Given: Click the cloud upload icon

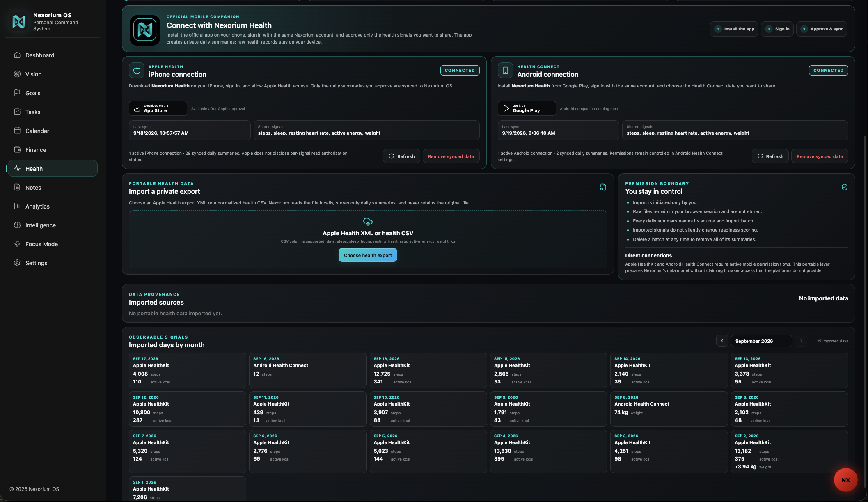Looking at the screenshot, I should (x=368, y=222).
